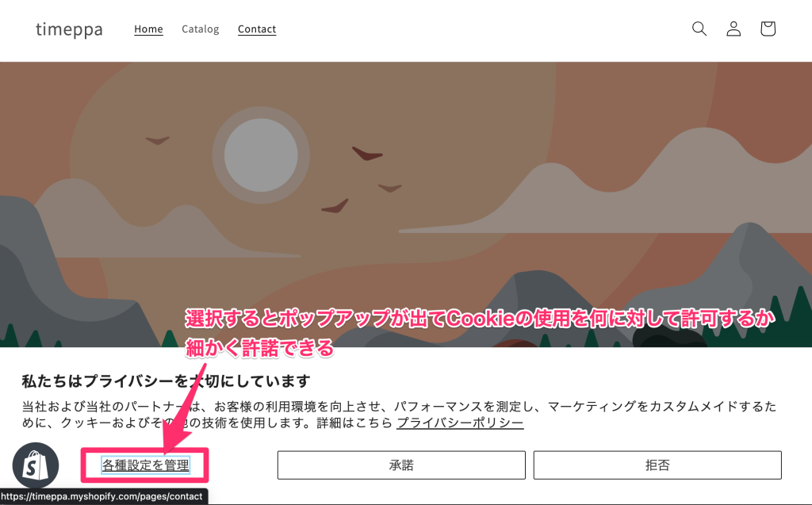The height and width of the screenshot is (505, 812).
Task: Open the Home navigation tab
Action: [x=148, y=29]
